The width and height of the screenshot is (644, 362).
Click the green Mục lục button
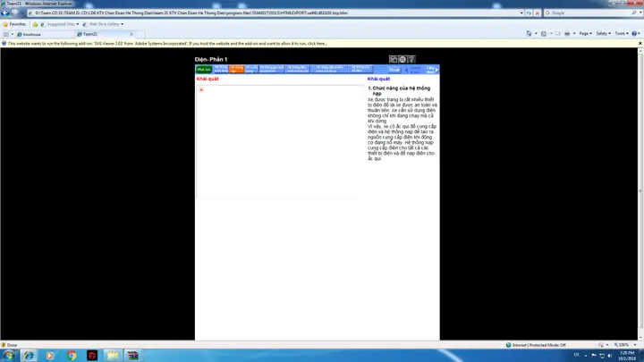click(x=204, y=70)
